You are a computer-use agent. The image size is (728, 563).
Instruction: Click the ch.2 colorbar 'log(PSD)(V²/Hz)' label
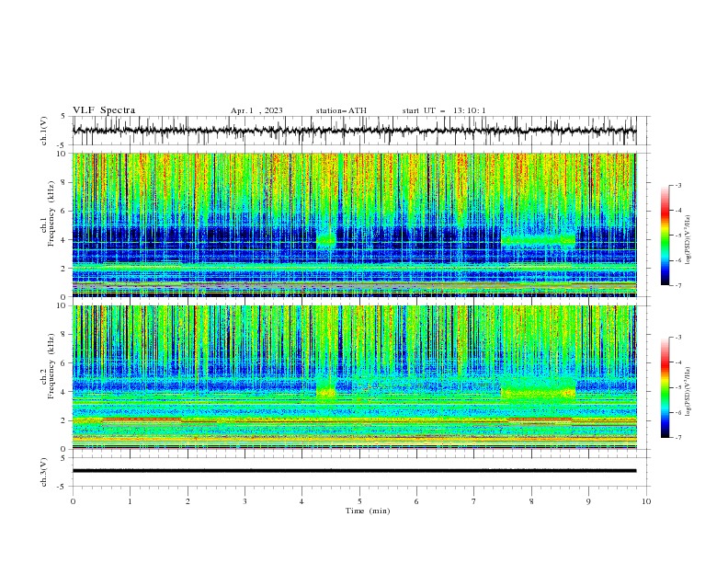[x=688, y=392]
